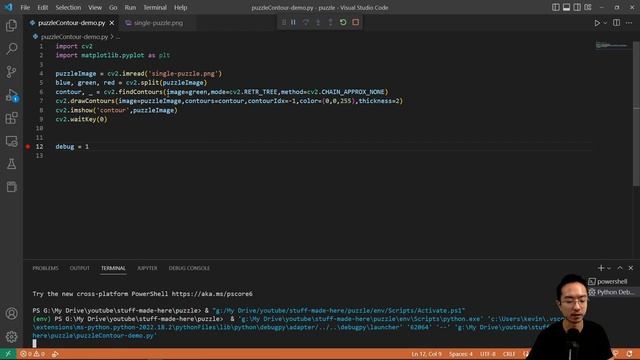This screenshot has height=360, width=640.
Task: Click the notifications bell in the status bar
Action: [x=629, y=354]
